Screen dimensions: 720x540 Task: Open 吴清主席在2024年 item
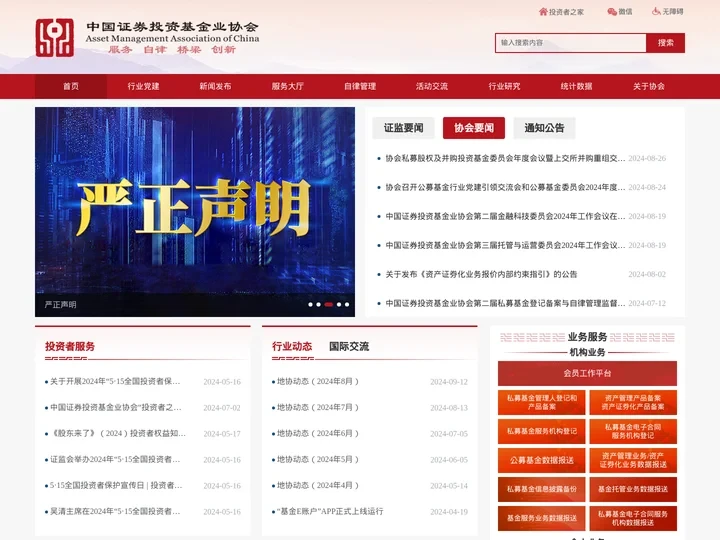pos(115,511)
